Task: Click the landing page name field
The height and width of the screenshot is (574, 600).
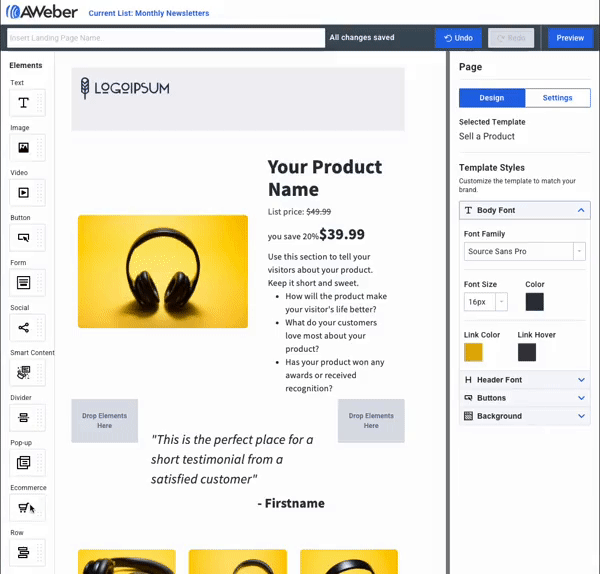Action: pos(165,38)
